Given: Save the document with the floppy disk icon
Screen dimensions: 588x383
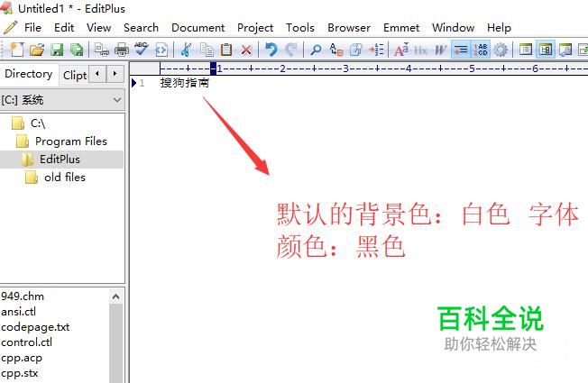Looking at the screenshot, I should coord(57,50).
